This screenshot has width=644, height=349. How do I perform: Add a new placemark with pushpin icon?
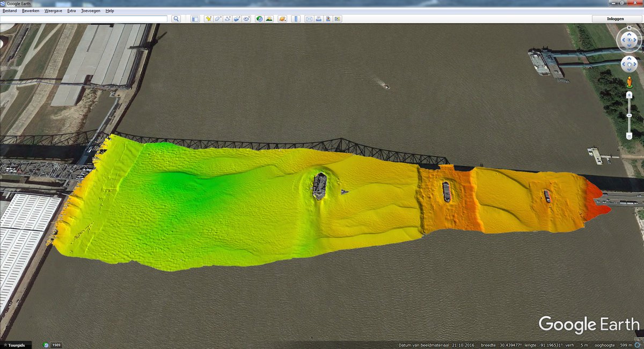208,19
